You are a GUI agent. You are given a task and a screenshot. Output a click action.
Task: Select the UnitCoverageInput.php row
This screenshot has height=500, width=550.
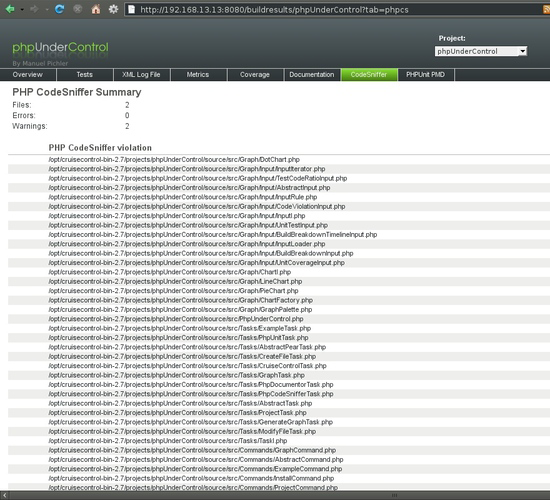[x=279, y=263]
